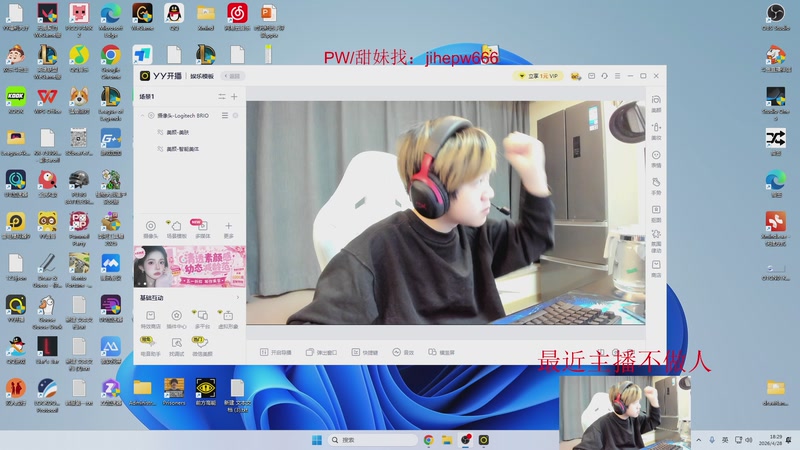
Task: Open 美妆 makeup panel in right sidebar
Action: (x=656, y=131)
